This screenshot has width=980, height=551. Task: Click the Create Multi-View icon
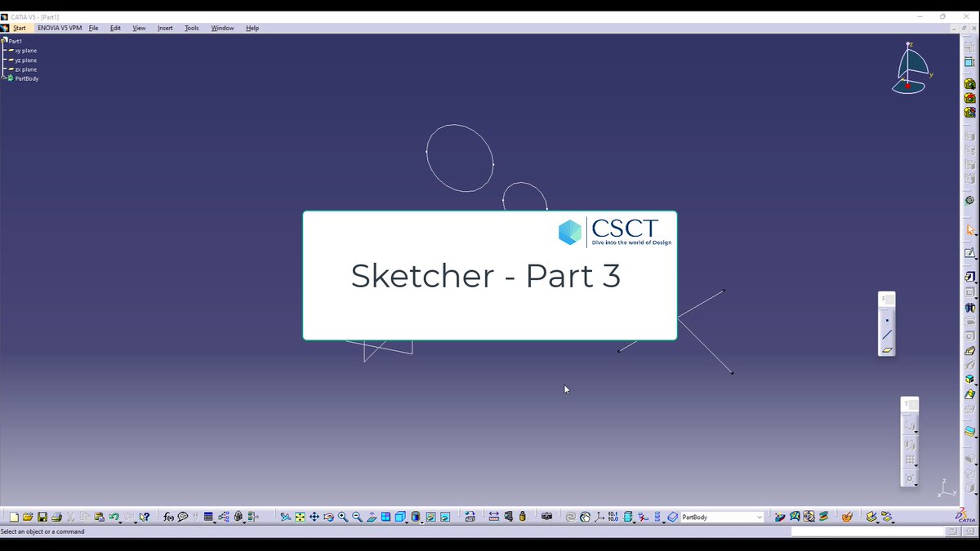(385, 517)
